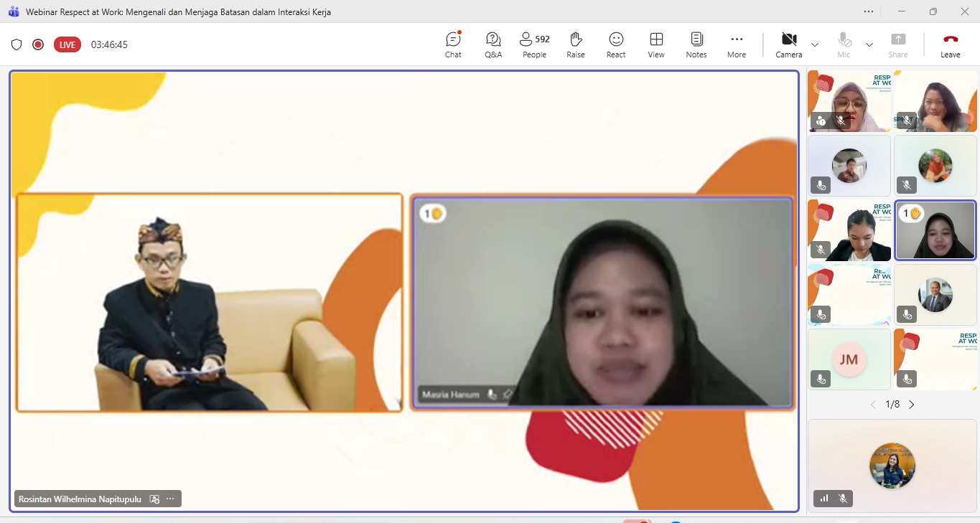Click the recording indicator icon
This screenshot has height=523, width=980.
38,44
